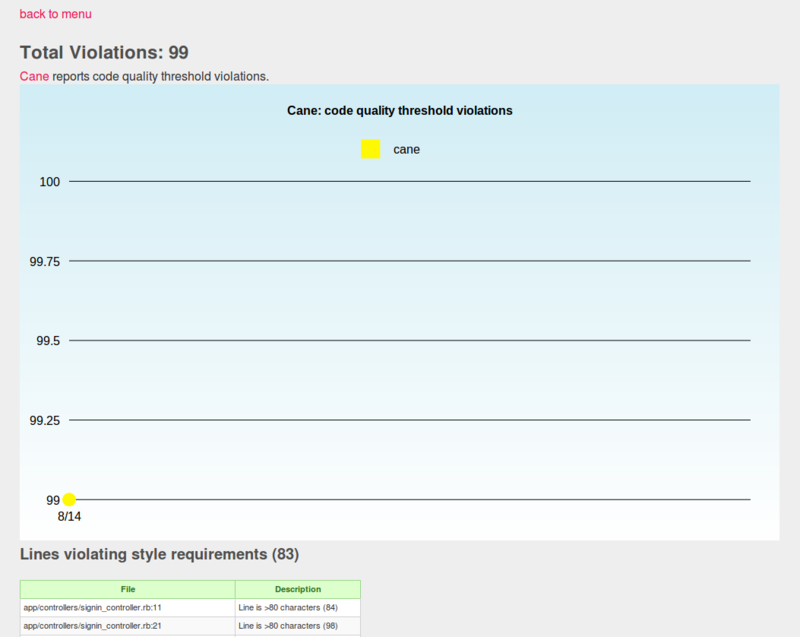The image size is (800, 637).
Task: Click the Description column header
Action: (x=298, y=589)
